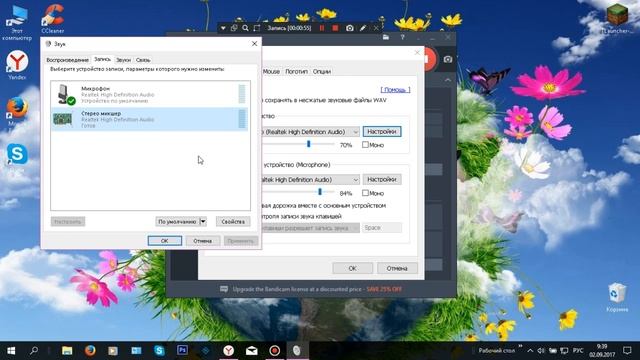This screenshot has width=640, height=360.
Task: Confirm the Sound dialog with OK
Action: pos(164,241)
